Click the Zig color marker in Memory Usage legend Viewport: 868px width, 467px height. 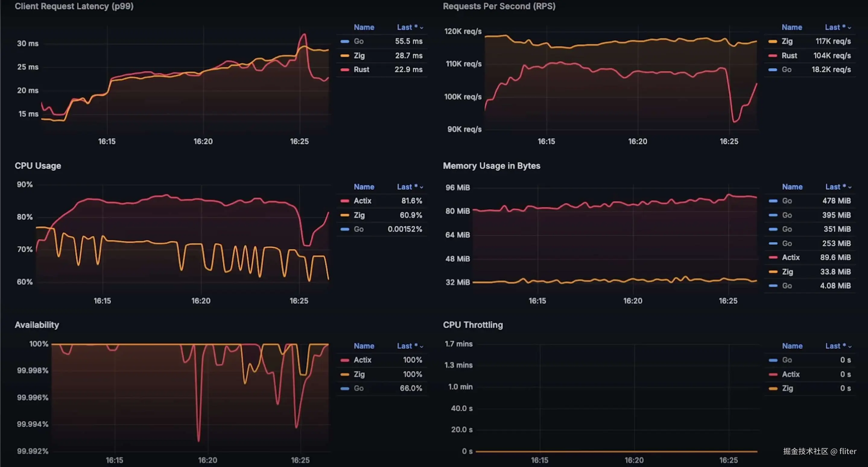tap(773, 272)
